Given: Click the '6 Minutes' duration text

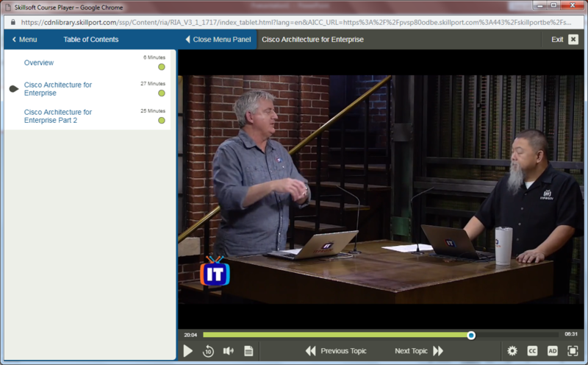Looking at the screenshot, I should (x=154, y=57).
